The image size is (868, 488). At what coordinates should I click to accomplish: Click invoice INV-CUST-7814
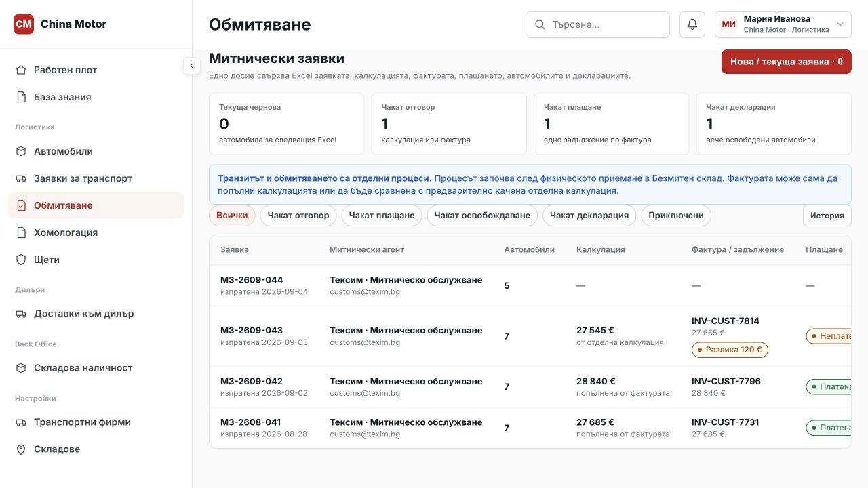coord(726,321)
